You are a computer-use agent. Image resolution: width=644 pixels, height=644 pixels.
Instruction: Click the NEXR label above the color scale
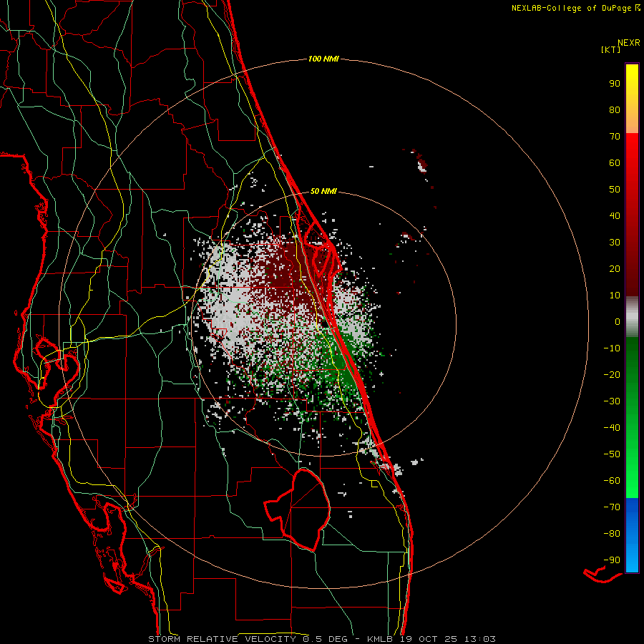point(629,43)
